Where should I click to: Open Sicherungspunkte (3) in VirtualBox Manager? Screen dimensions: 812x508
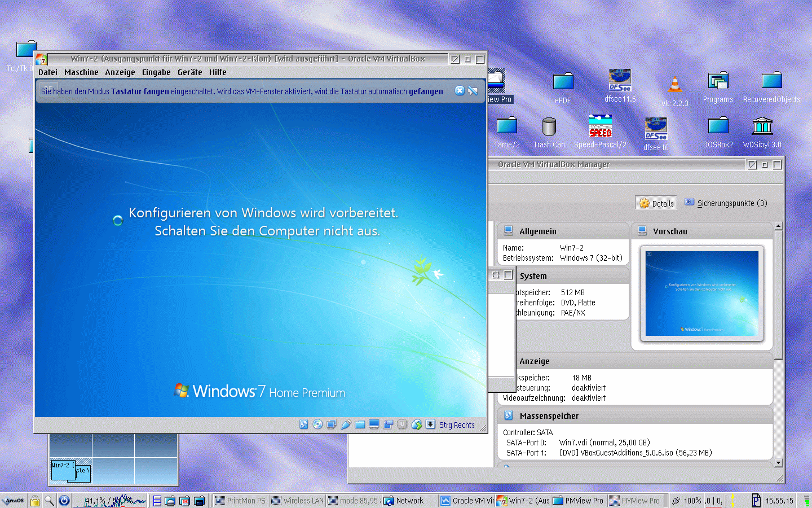[x=726, y=203]
